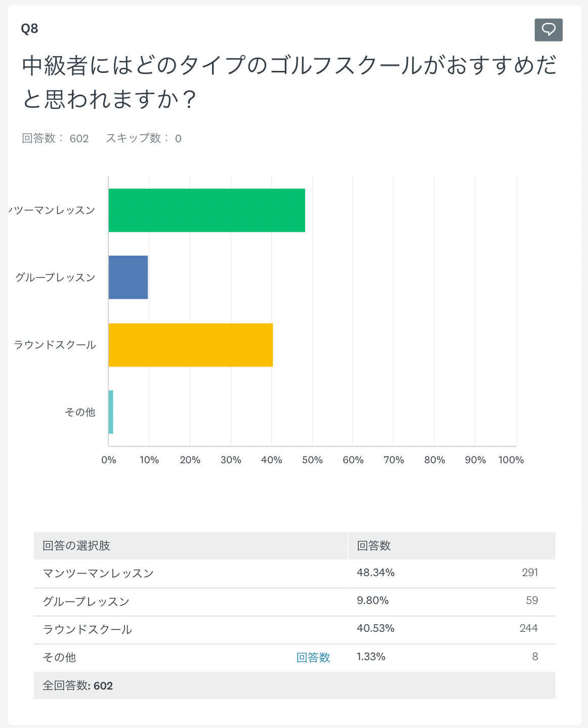Select the blue グループレッスン bar
This screenshot has height=728, width=588.
[x=128, y=277]
